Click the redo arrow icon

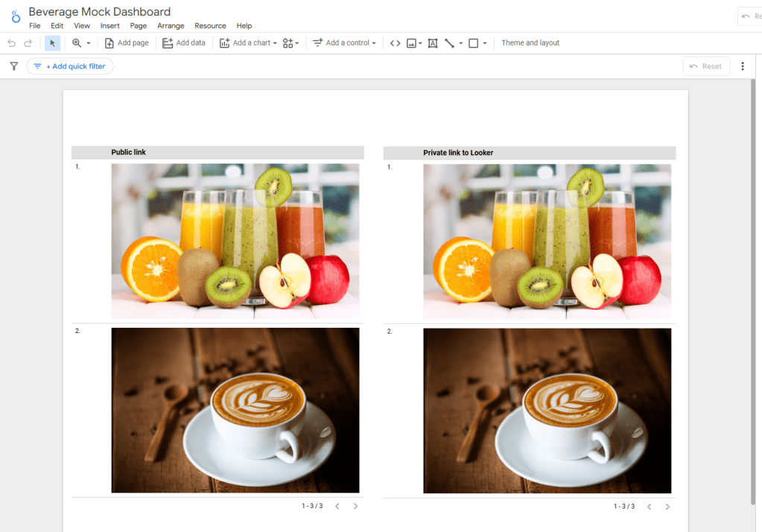click(x=28, y=43)
